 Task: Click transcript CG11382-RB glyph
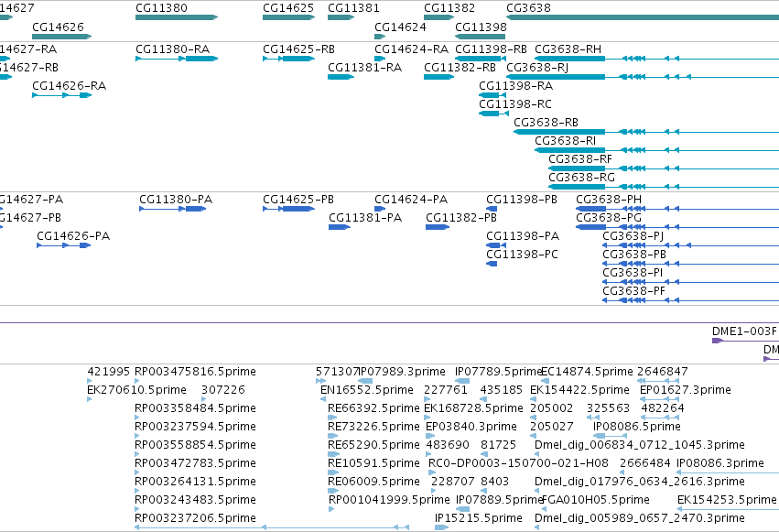pyautogui.click(x=438, y=77)
